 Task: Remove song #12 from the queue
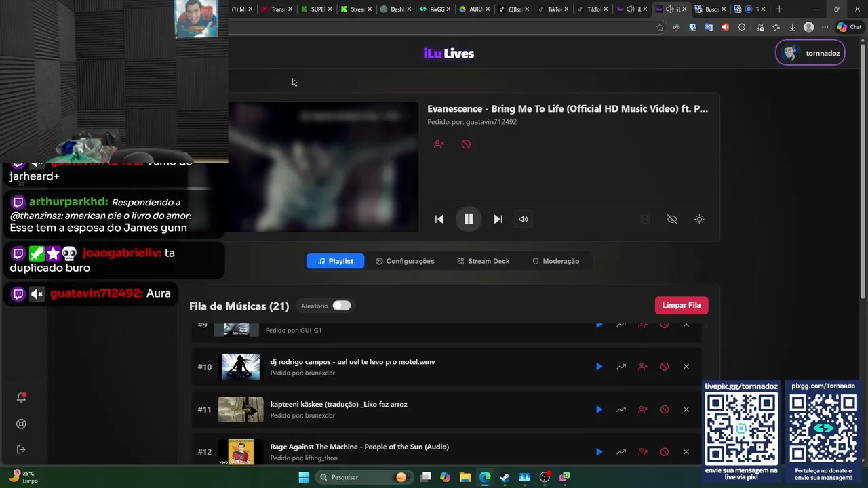coord(686,452)
